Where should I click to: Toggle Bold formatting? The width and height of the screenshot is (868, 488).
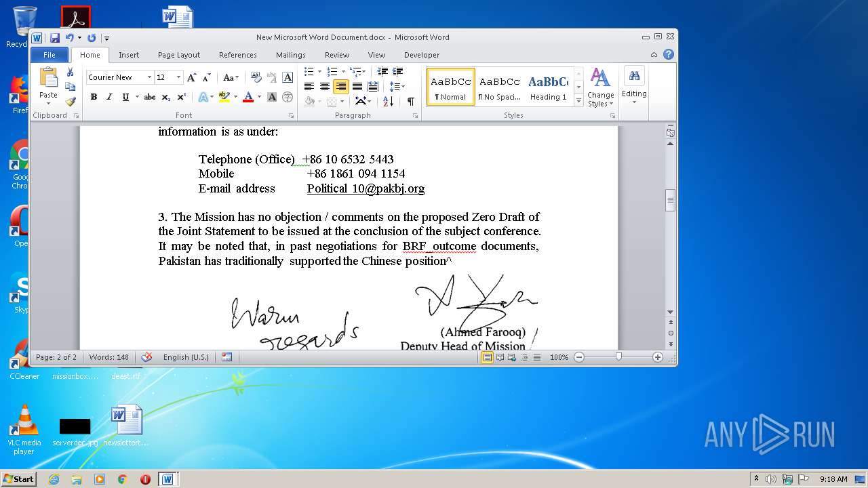point(94,97)
